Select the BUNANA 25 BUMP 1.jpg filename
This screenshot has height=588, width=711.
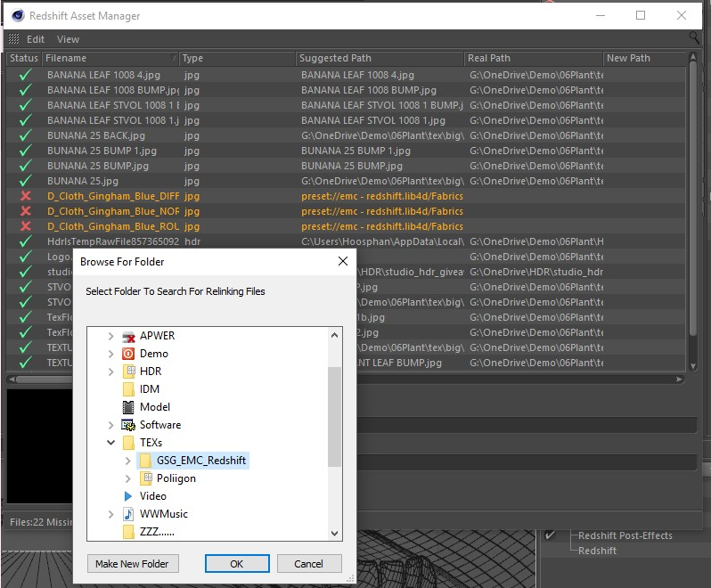coord(102,151)
